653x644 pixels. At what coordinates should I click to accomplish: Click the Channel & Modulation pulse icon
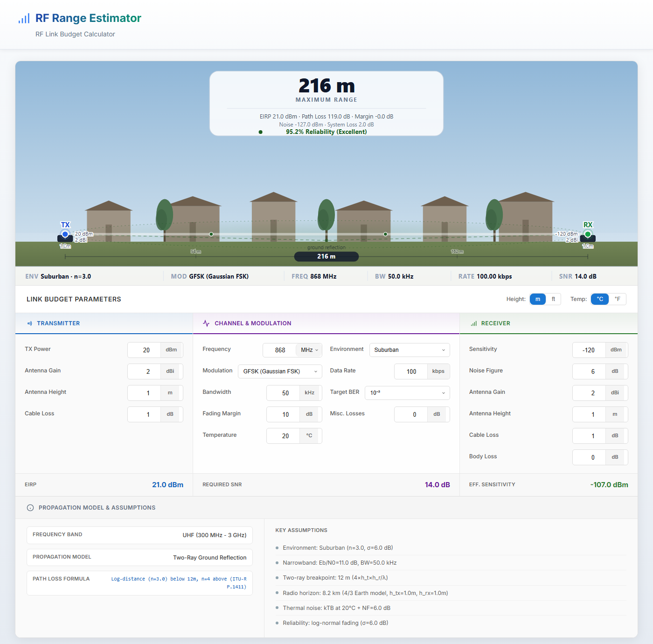pyautogui.click(x=206, y=323)
